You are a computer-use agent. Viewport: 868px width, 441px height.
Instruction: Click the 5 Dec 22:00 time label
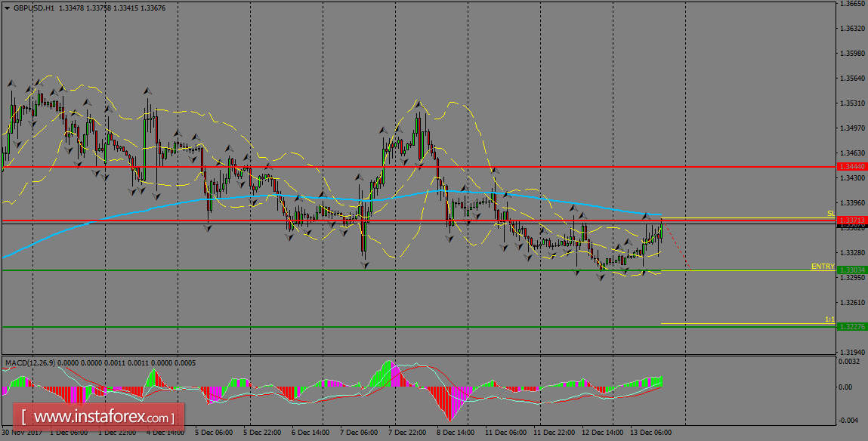[262, 432]
